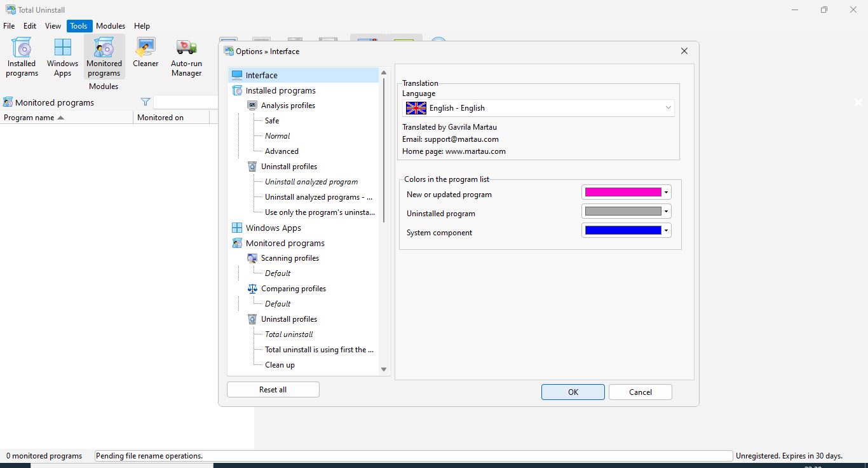868x468 pixels.
Task: Click the Total Uninstall app title icon
Action: pyautogui.click(x=10, y=10)
